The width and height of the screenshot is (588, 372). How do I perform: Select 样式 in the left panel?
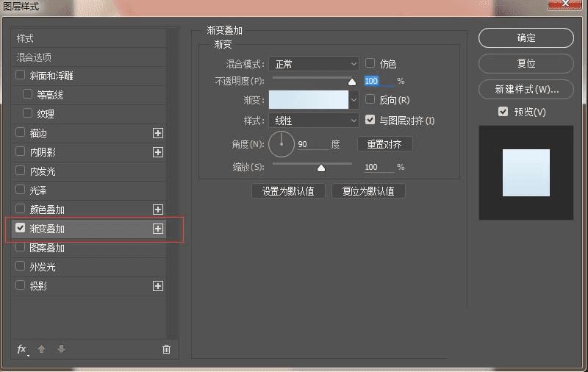[x=88, y=38]
